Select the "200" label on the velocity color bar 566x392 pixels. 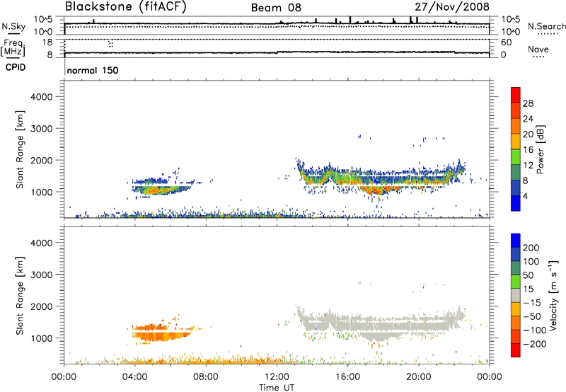pyautogui.click(x=531, y=248)
